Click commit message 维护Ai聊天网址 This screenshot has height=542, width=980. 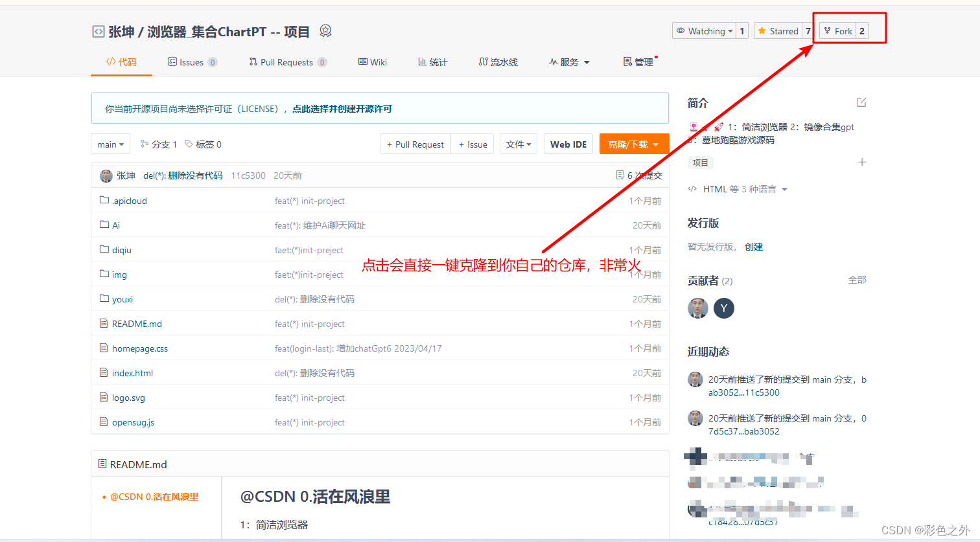[334, 225]
